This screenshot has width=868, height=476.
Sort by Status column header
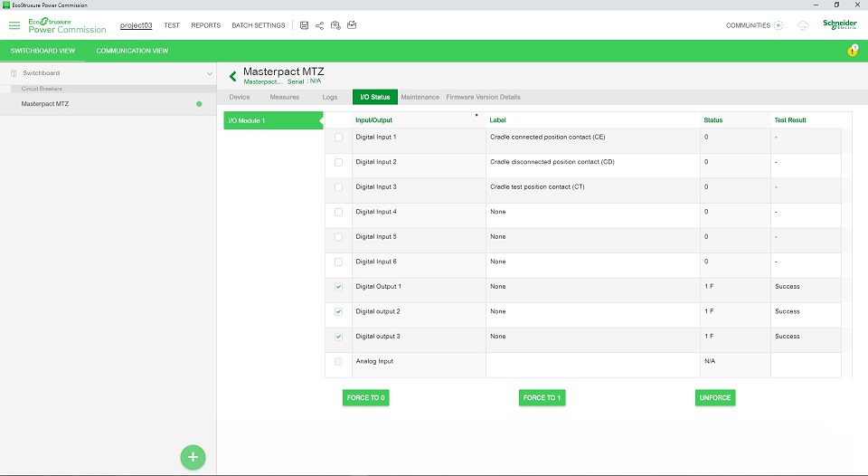pyautogui.click(x=713, y=120)
